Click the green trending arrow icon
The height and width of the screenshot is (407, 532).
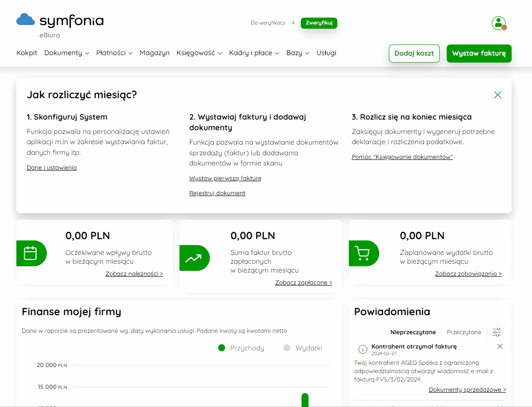(194, 258)
